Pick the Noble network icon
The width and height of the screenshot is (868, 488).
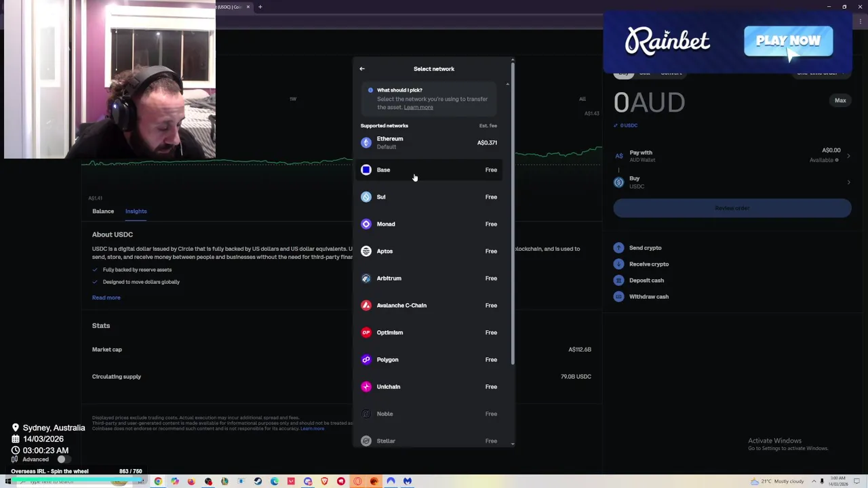366,413
